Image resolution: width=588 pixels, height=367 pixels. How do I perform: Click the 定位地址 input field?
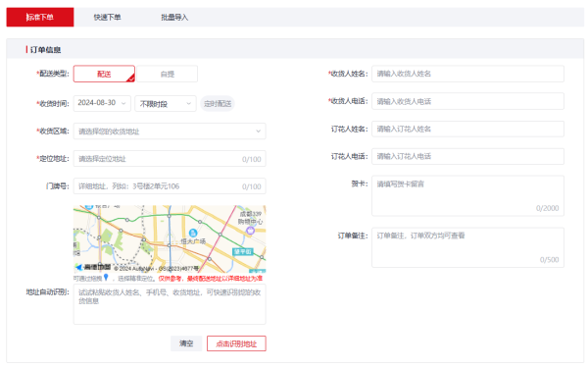(x=170, y=159)
